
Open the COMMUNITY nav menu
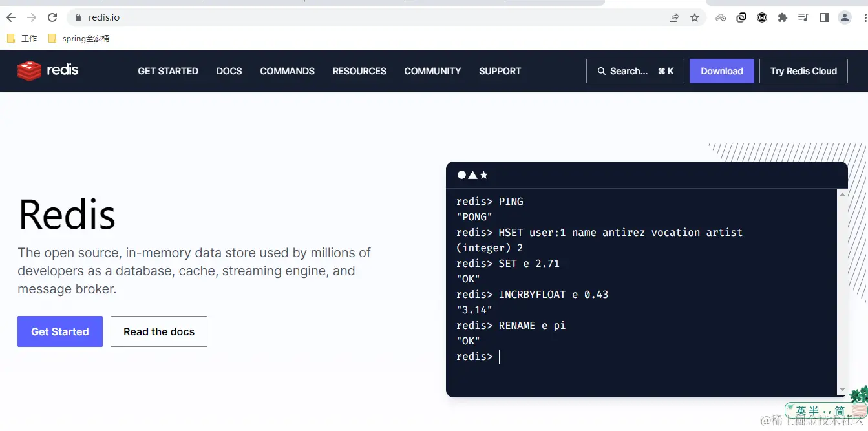tap(432, 71)
